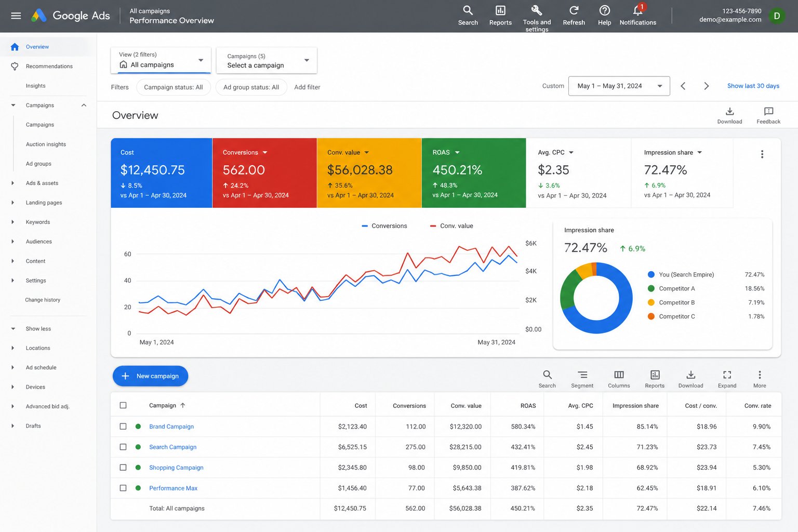
Task: Modify table Columns
Action: [x=619, y=379]
